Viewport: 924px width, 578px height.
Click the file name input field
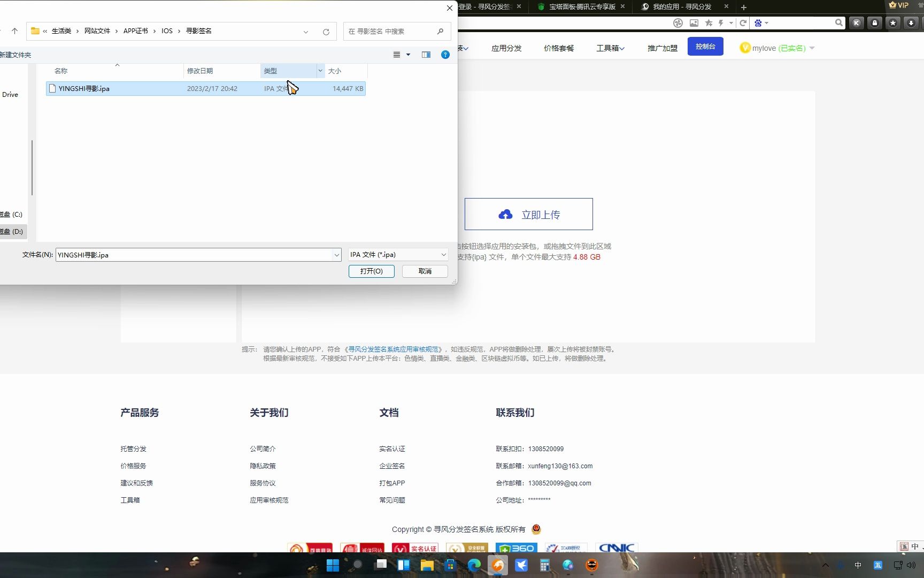[194, 255]
